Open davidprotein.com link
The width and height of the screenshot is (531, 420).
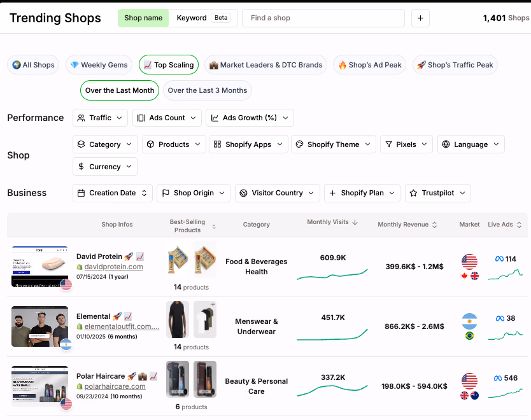[x=113, y=267]
